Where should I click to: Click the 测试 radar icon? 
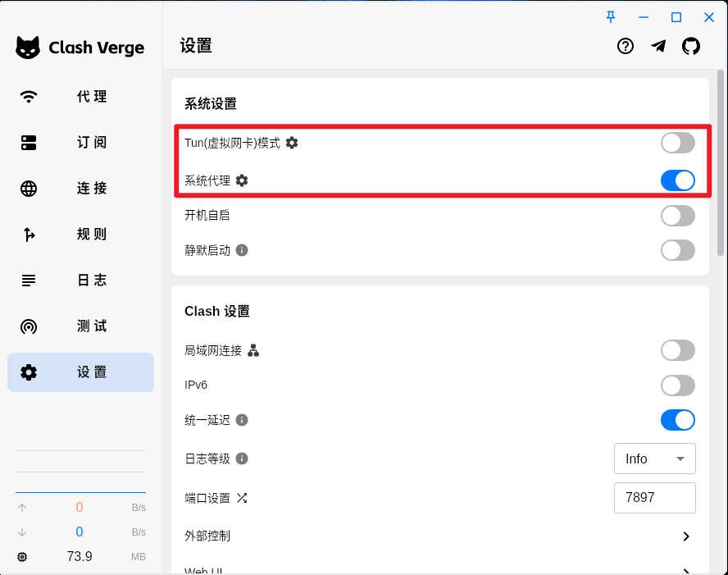tap(29, 326)
